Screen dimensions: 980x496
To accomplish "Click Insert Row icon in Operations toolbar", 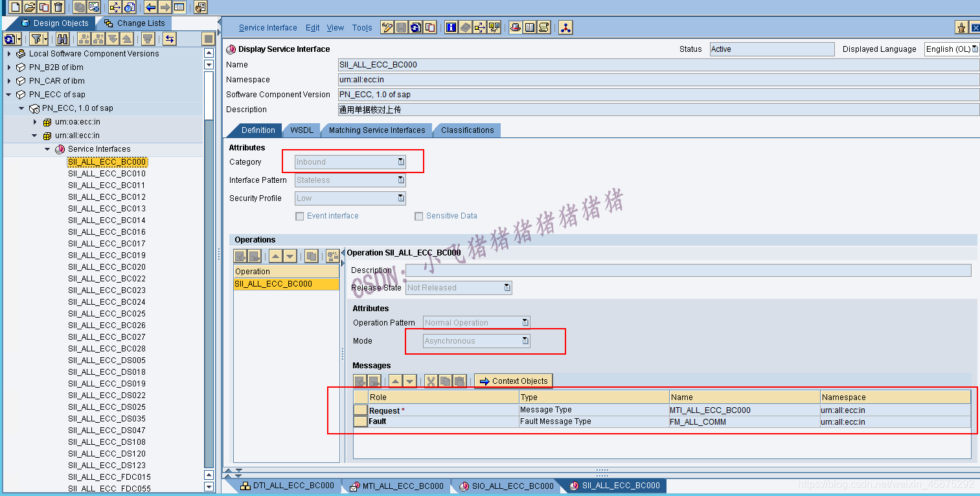I will click(x=240, y=256).
